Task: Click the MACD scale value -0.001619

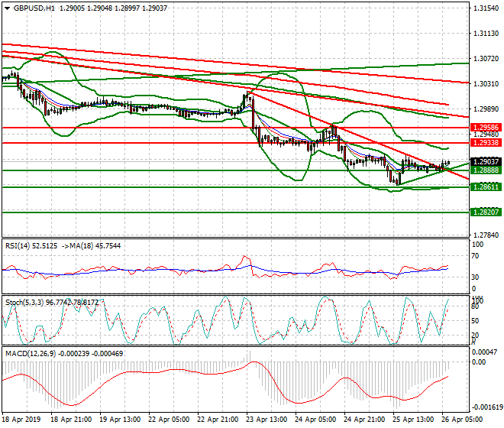Action: click(x=487, y=407)
